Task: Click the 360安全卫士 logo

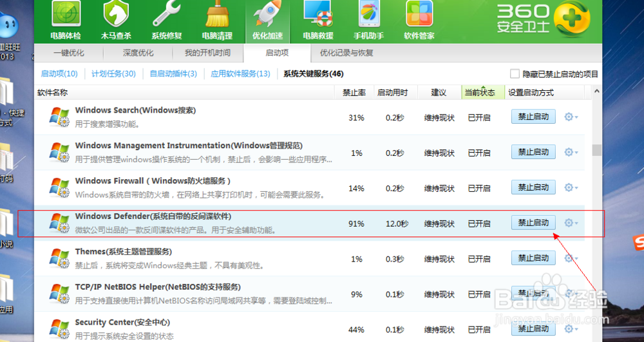Action: 543,19
